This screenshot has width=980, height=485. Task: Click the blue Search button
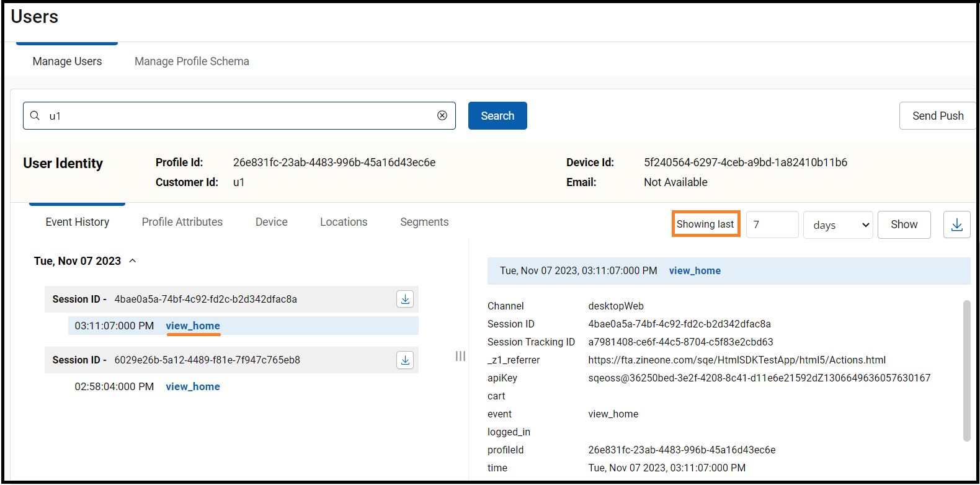(497, 116)
